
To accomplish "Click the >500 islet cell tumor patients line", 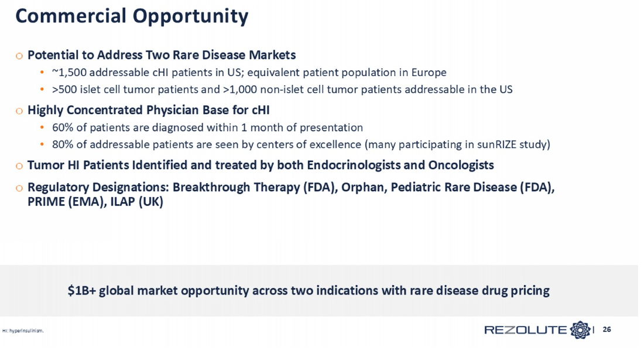I will point(282,90).
